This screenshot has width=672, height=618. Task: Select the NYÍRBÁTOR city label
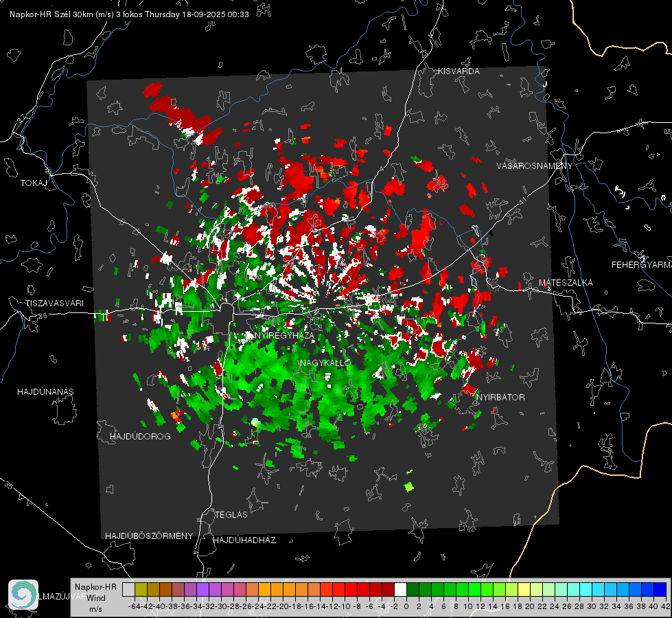pyautogui.click(x=500, y=397)
